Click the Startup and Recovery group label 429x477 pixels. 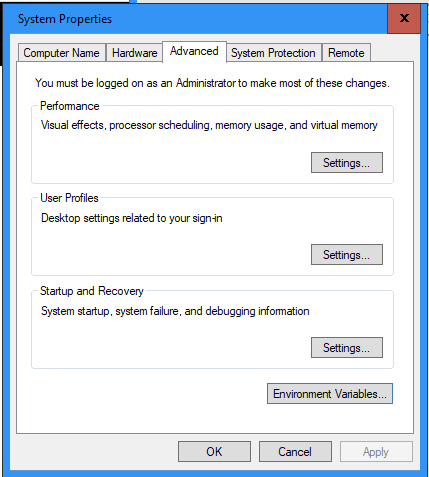92,291
